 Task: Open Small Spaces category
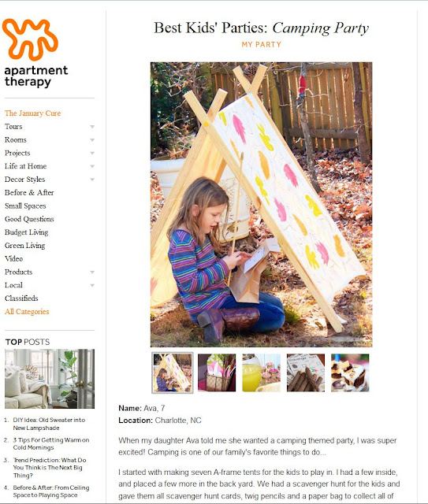coord(25,206)
